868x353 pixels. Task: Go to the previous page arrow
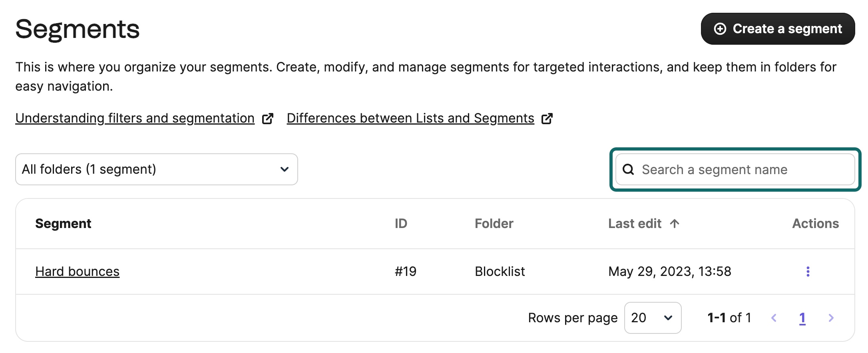774,318
